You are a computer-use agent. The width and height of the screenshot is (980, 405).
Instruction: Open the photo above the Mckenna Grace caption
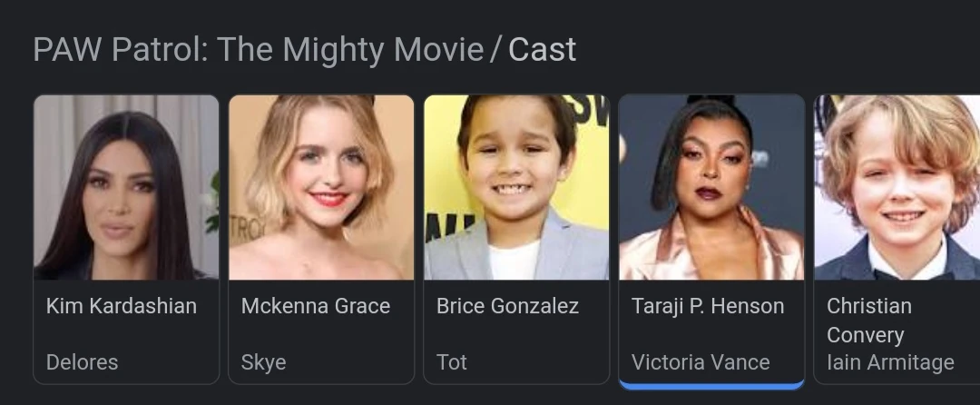click(x=321, y=187)
